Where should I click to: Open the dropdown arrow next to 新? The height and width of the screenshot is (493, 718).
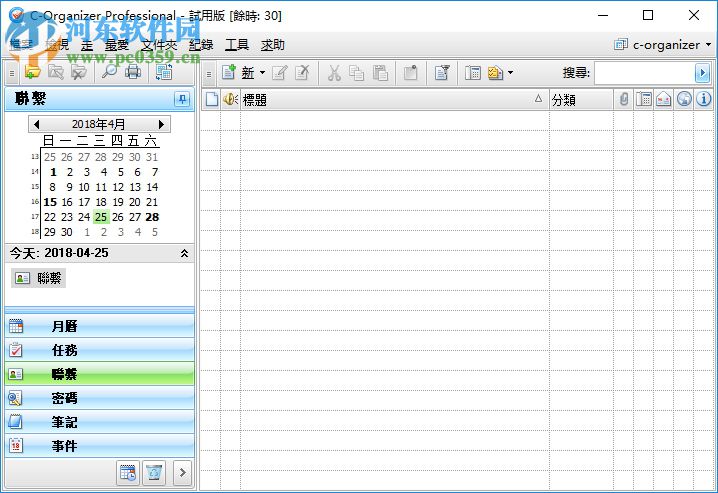(x=262, y=72)
